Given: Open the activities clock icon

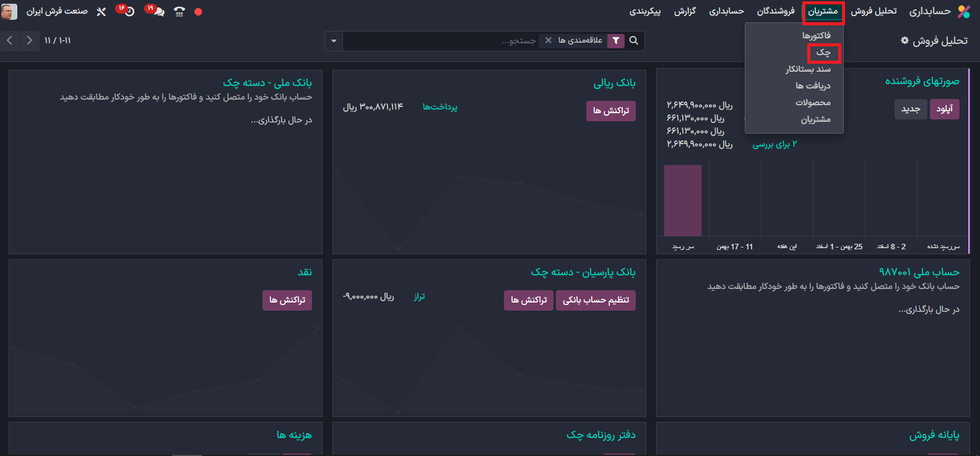Looking at the screenshot, I should 129,12.
